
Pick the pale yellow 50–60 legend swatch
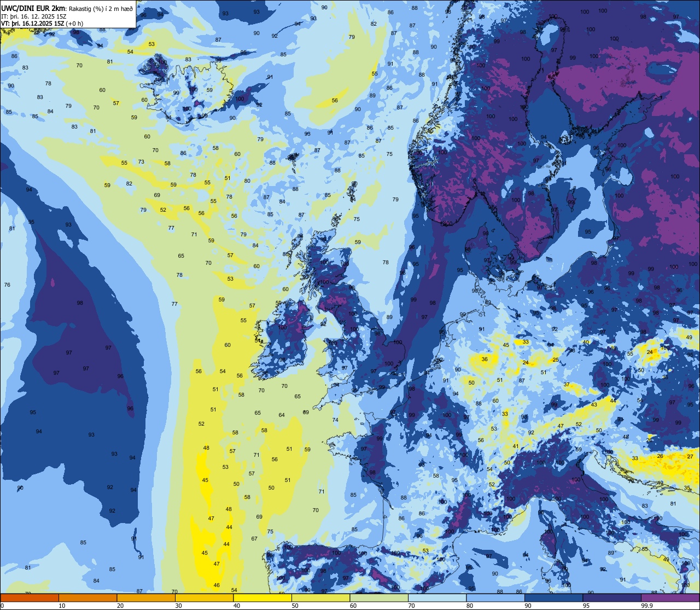coord(320,597)
